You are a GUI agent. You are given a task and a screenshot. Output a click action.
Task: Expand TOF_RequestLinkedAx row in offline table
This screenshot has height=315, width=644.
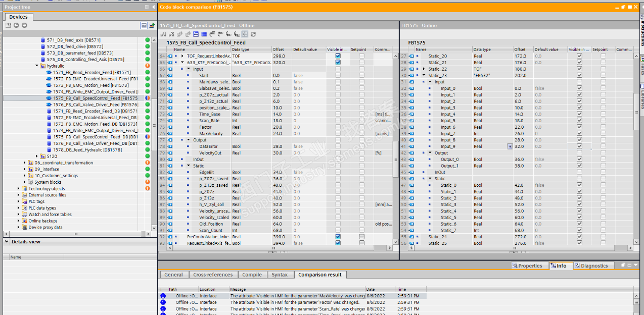pyautogui.click(x=183, y=56)
